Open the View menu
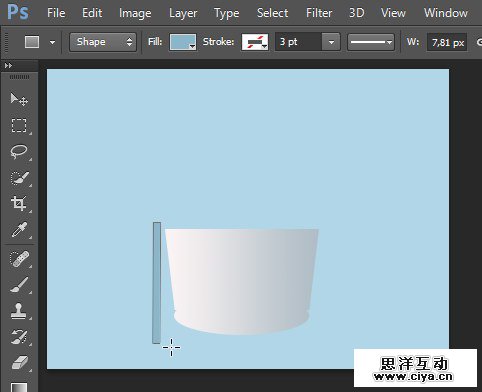The image size is (482, 392). (x=393, y=13)
